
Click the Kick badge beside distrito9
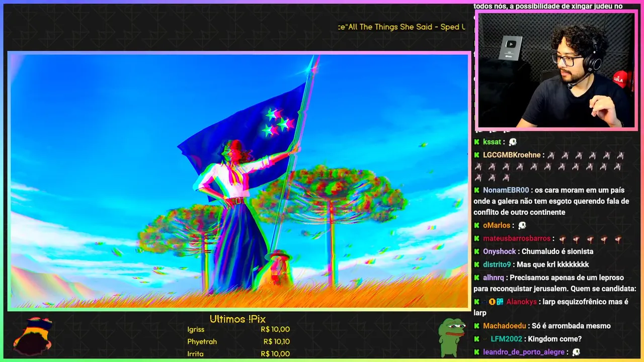(476, 264)
